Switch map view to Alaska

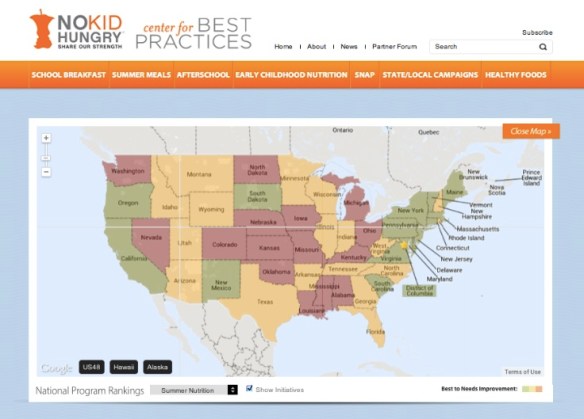pyautogui.click(x=157, y=367)
